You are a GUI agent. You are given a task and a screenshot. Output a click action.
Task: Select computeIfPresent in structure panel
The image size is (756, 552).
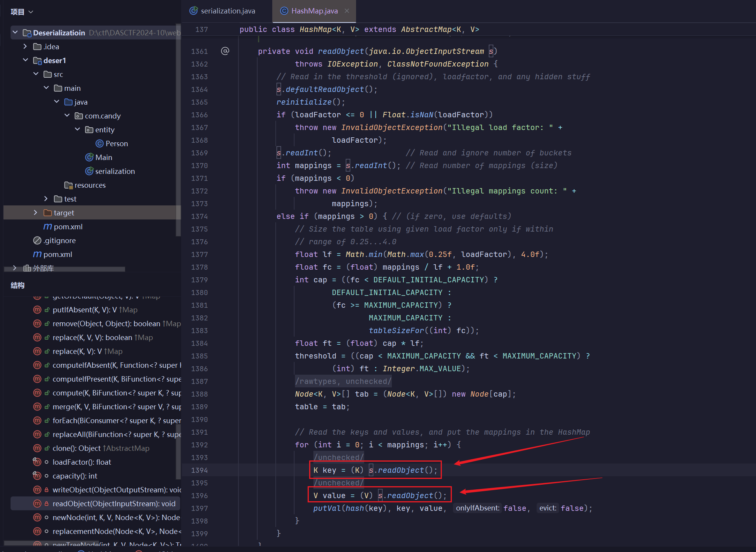(117, 379)
